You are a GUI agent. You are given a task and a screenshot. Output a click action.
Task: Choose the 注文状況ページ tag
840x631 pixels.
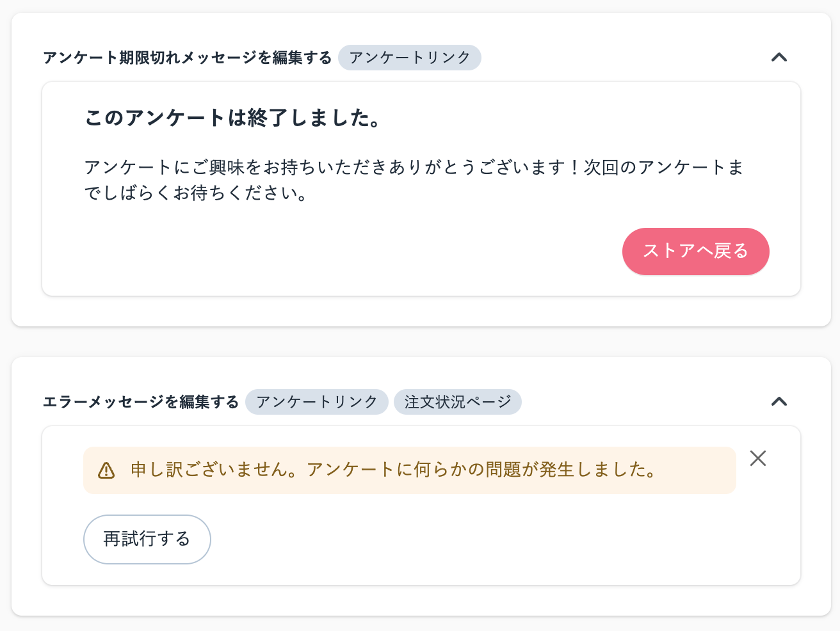457,402
